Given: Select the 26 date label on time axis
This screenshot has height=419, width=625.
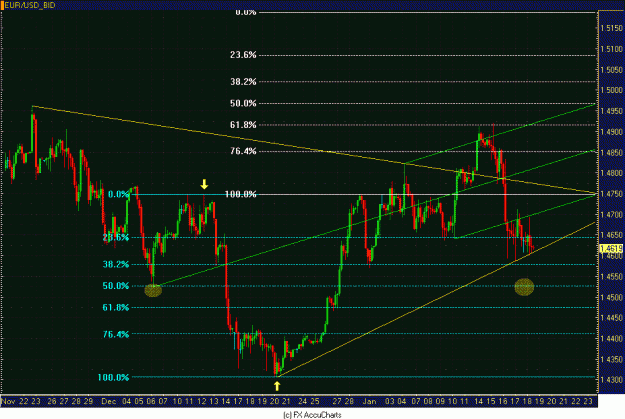Looking at the screenshot, I should click(52, 401).
